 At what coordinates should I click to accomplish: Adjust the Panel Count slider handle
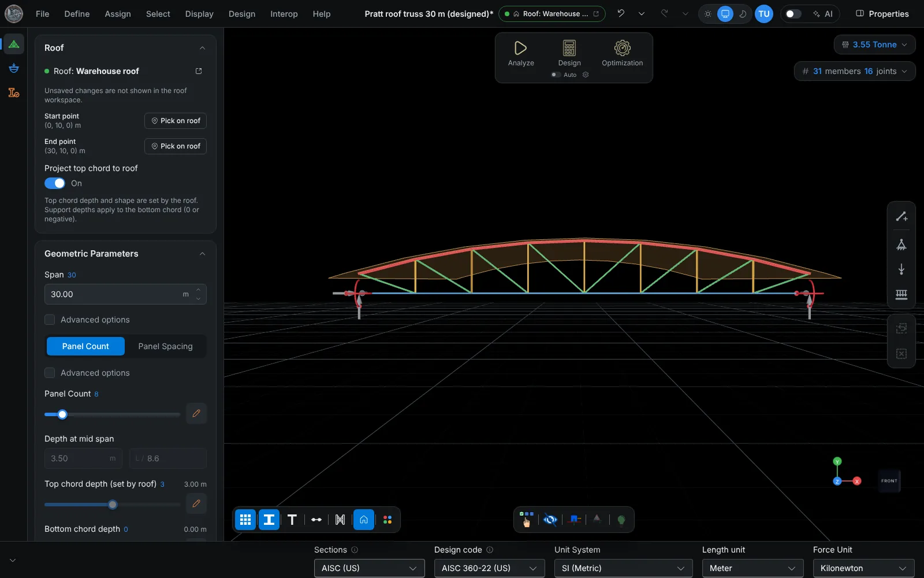(62, 414)
